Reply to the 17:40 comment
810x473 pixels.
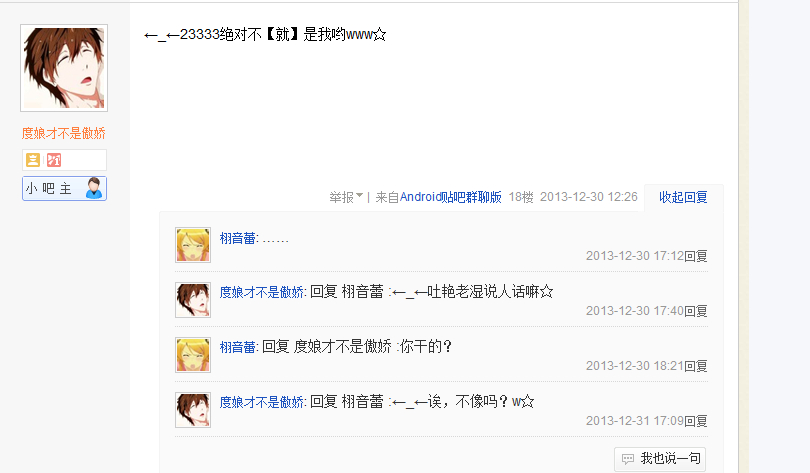tap(696, 311)
